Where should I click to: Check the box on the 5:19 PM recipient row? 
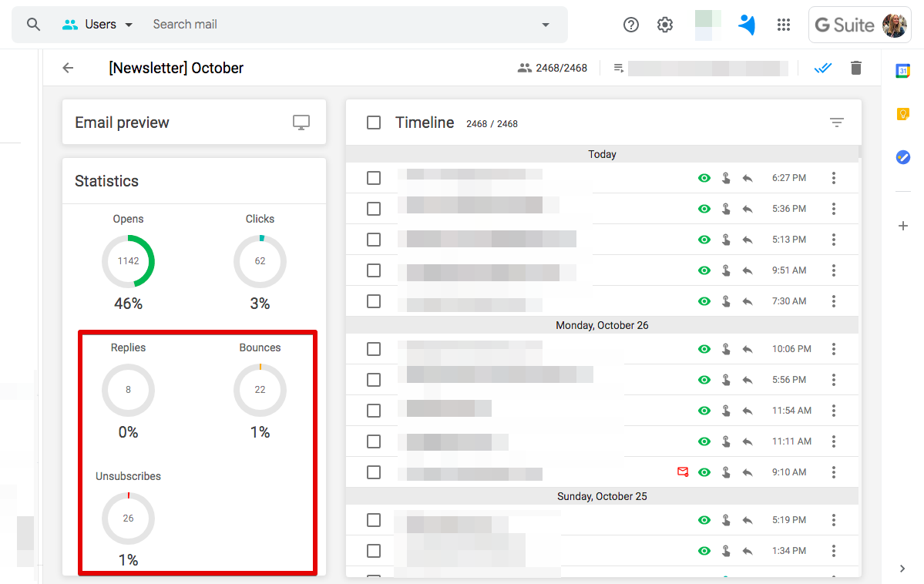373,520
